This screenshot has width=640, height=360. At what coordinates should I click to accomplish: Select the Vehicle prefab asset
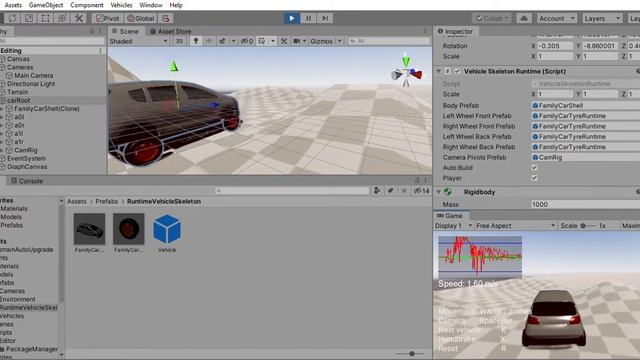pyautogui.click(x=167, y=233)
